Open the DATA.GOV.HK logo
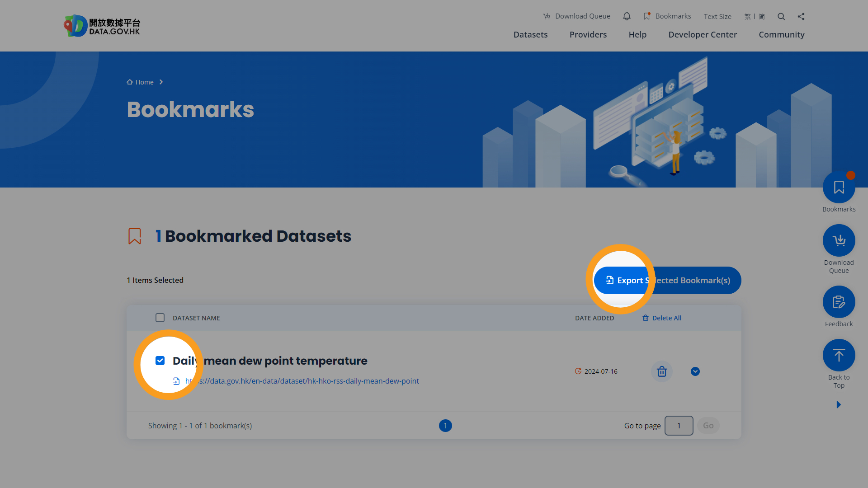The height and width of the screenshot is (488, 868). (102, 25)
